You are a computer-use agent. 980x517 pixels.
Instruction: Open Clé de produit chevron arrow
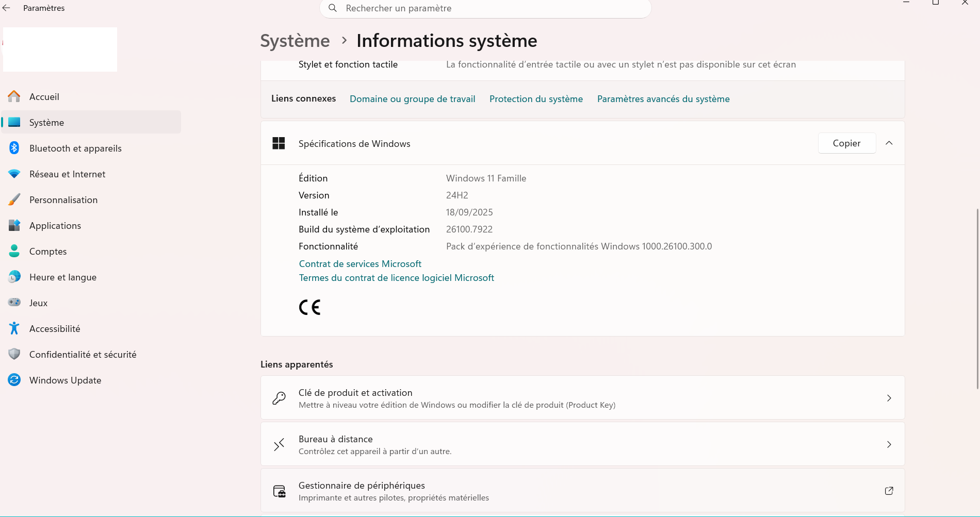[889, 398]
